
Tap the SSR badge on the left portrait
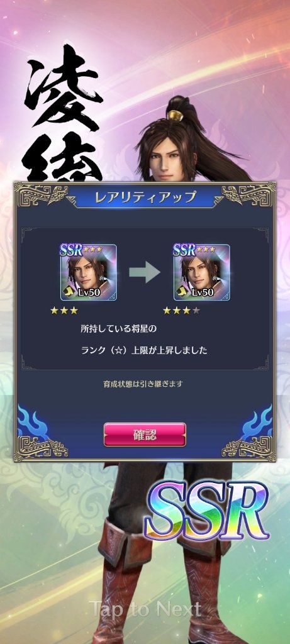point(72,249)
